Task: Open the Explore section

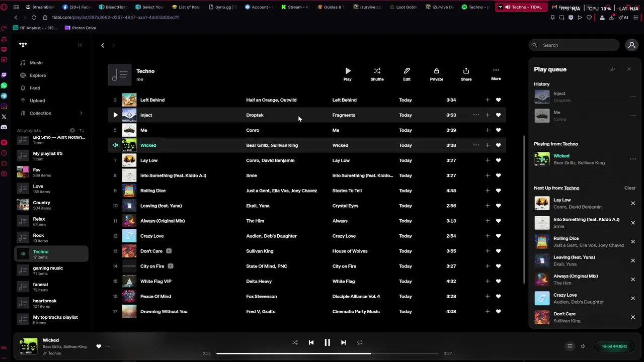Action: (37, 75)
